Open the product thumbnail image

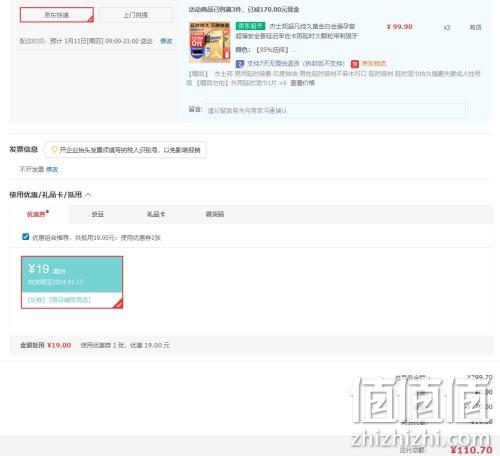[209, 42]
